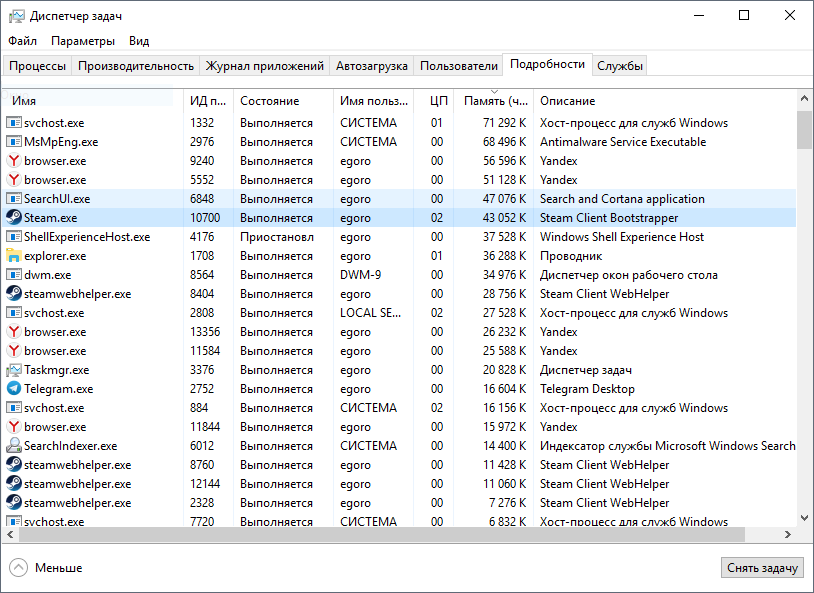Sort processes by Память column
This screenshot has width=814, height=593.
(495, 101)
